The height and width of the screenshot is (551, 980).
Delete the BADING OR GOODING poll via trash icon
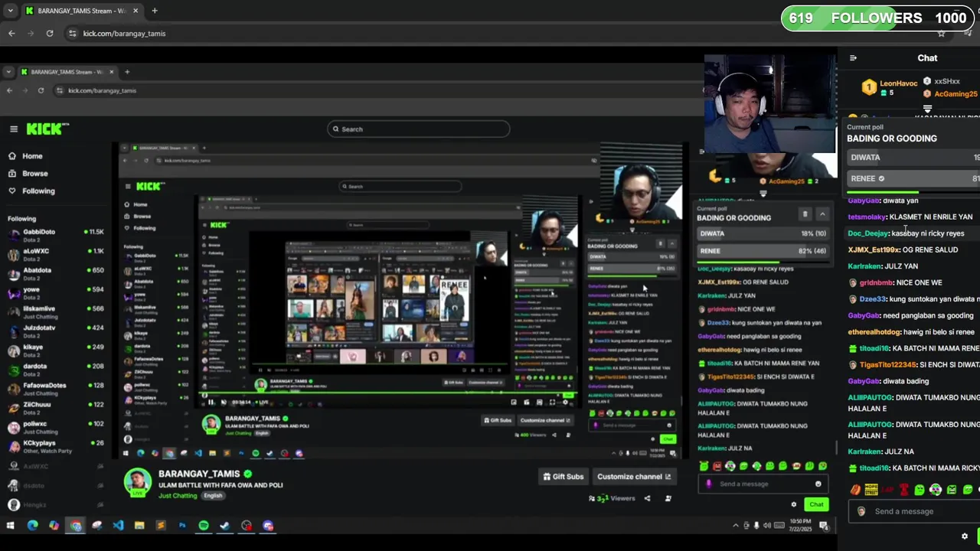805,214
